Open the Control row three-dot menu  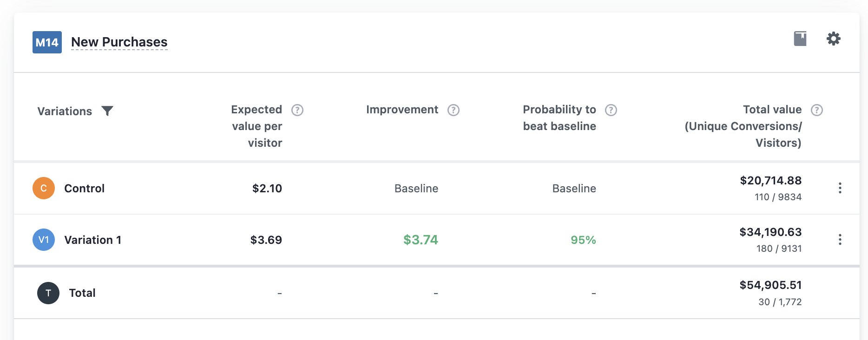click(840, 188)
